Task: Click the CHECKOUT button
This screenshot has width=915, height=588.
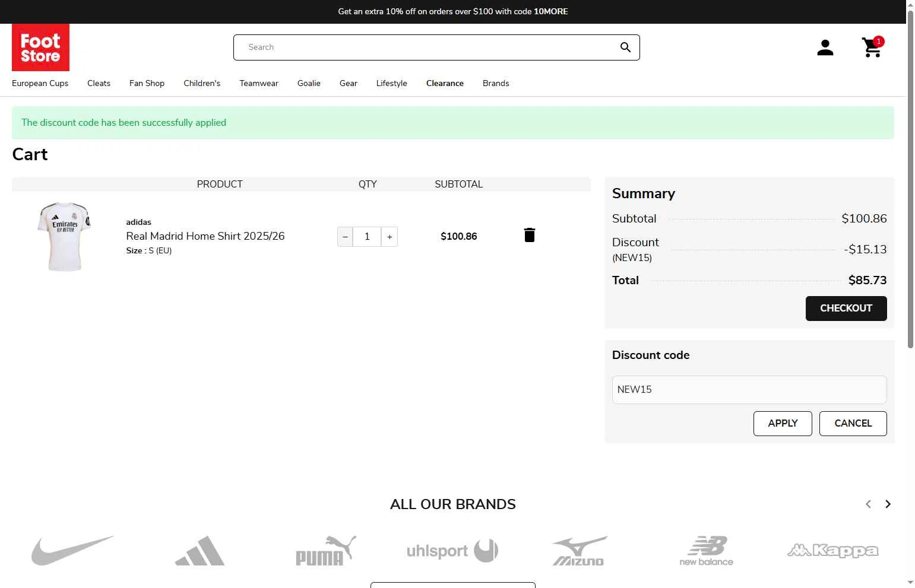Action: (846, 309)
